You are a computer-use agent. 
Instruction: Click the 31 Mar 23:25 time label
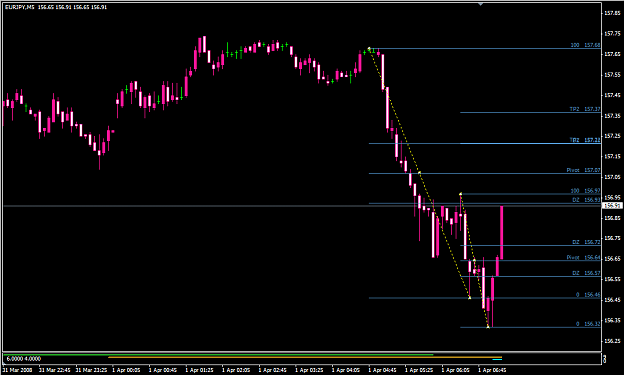click(91, 370)
